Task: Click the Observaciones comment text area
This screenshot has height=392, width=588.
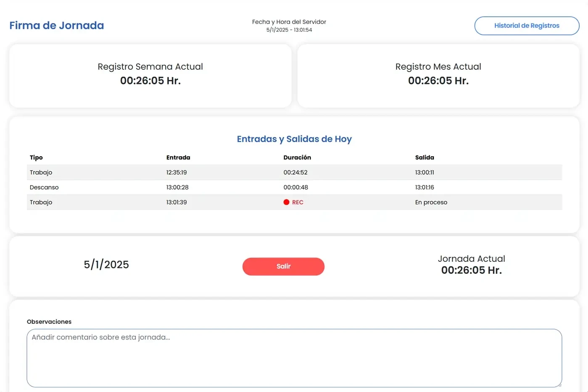Action: pyautogui.click(x=294, y=358)
